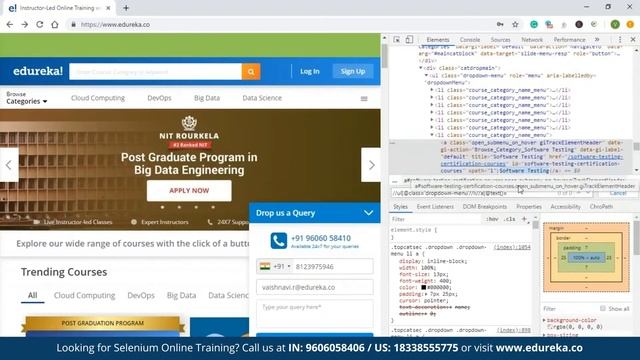The width and height of the screenshot is (640, 360).
Task: Reload the edureka page
Action: (x=40, y=24)
